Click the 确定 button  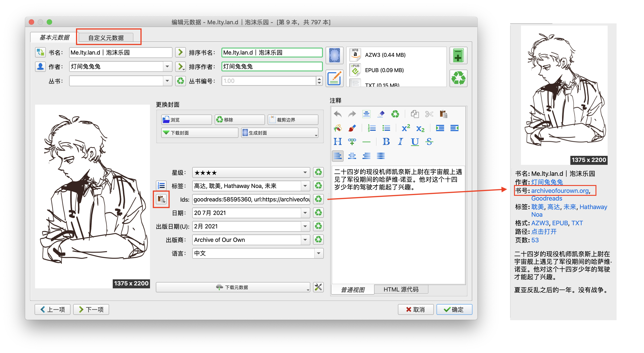click(454, 309)
